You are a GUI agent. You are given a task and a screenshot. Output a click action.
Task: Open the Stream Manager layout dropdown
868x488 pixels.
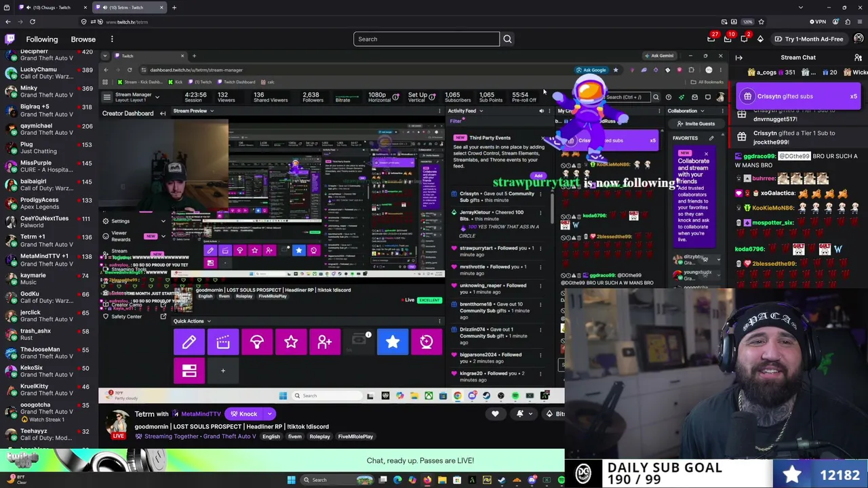[157, 97]
